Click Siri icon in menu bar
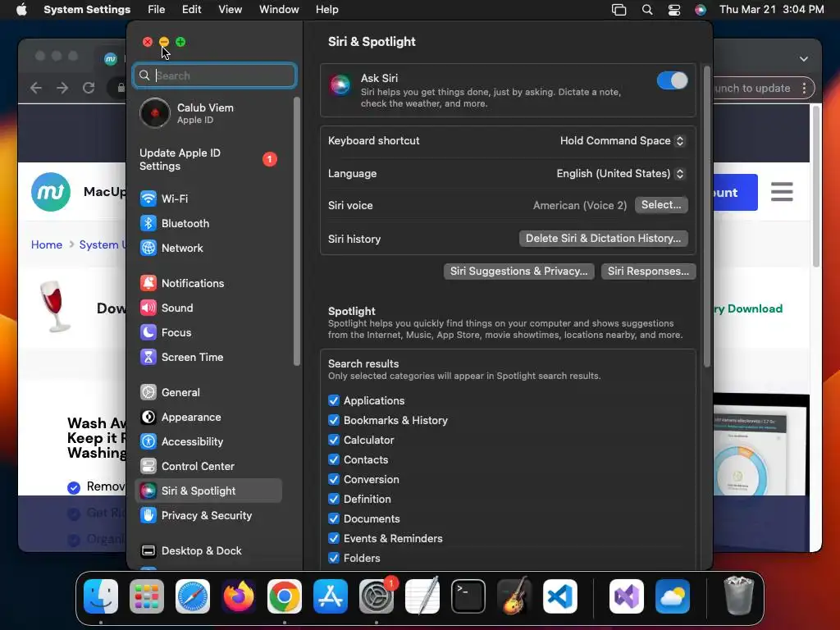The height and width of the screenshot is (630, 840). 701,10
